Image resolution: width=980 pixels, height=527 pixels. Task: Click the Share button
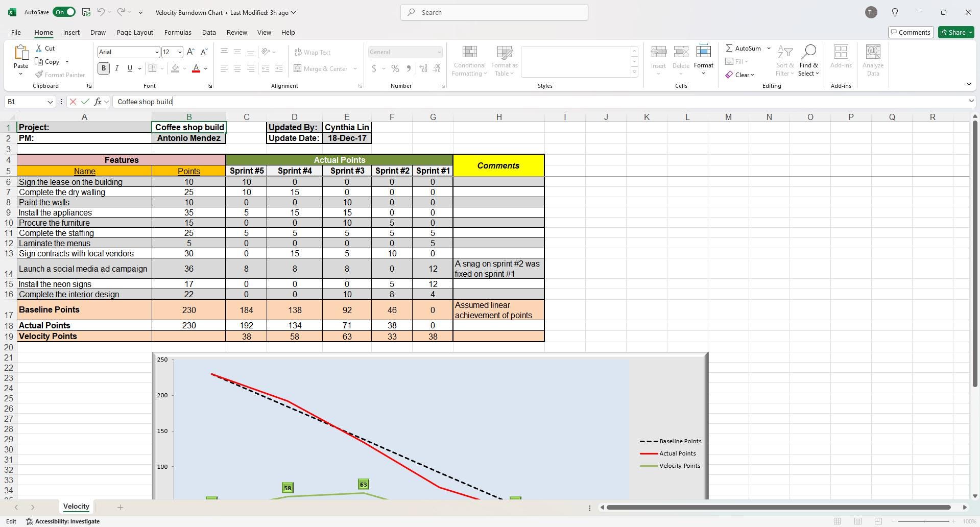(954, 32)
